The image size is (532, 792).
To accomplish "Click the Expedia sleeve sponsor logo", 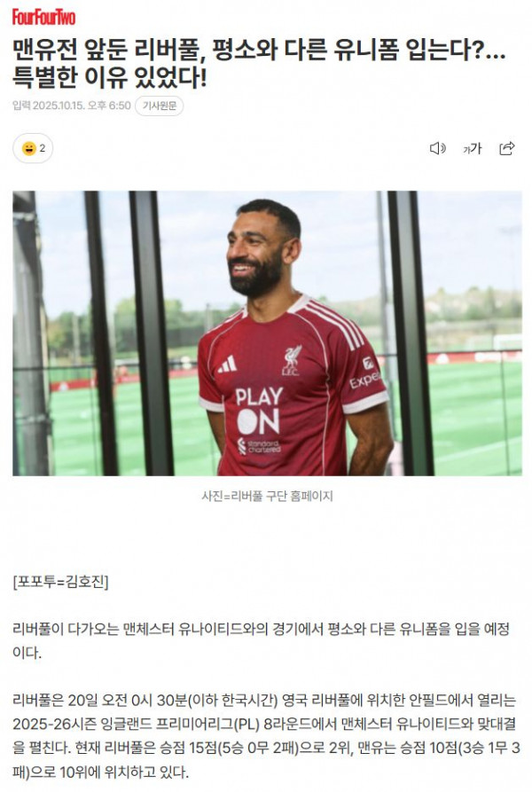I will [366, 375].
